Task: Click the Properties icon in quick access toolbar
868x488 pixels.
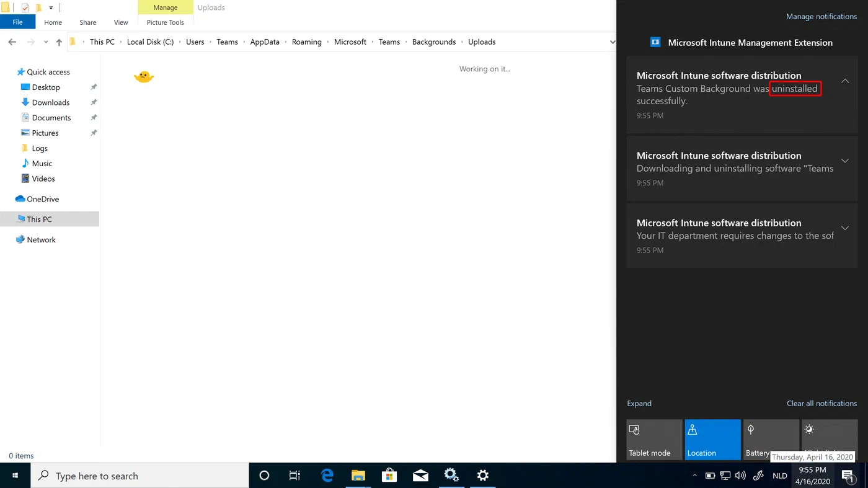Action: [25, 8]
